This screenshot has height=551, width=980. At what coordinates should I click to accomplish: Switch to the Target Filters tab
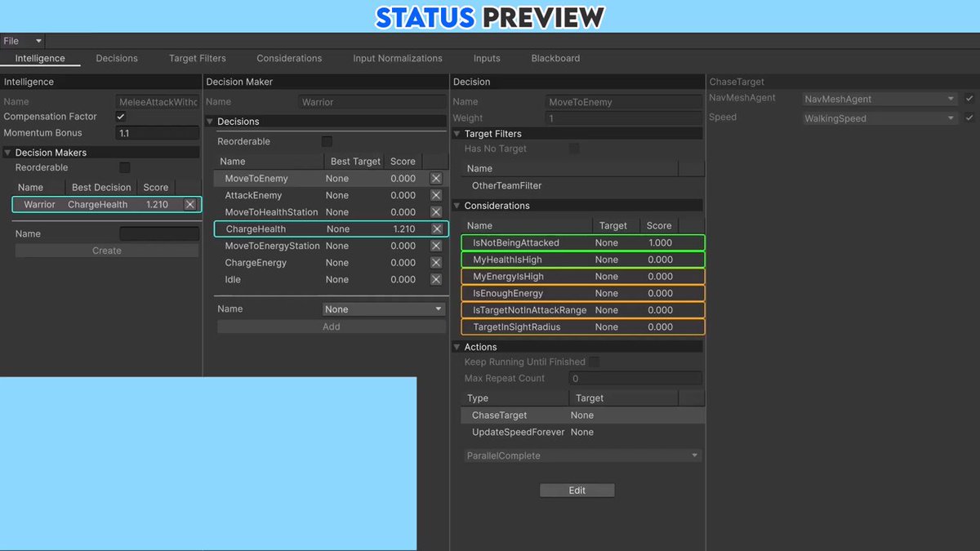[x=198, y=59]
